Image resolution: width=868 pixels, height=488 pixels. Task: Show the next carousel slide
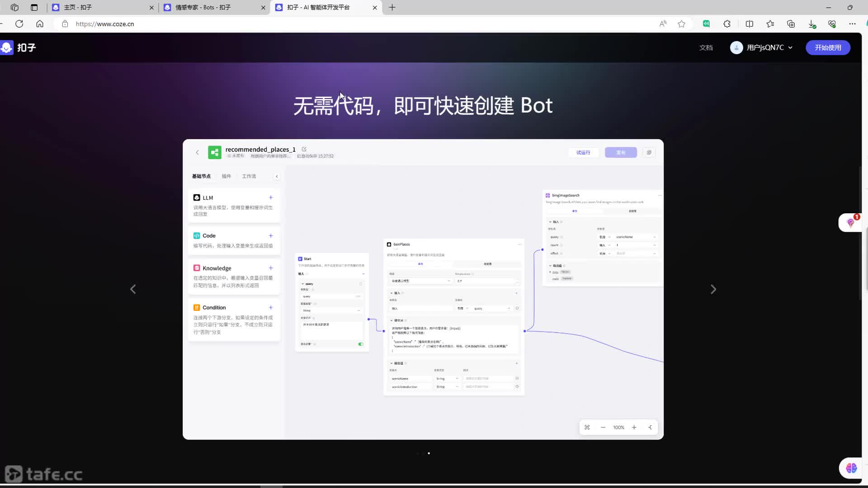click(x=713, y=289)
